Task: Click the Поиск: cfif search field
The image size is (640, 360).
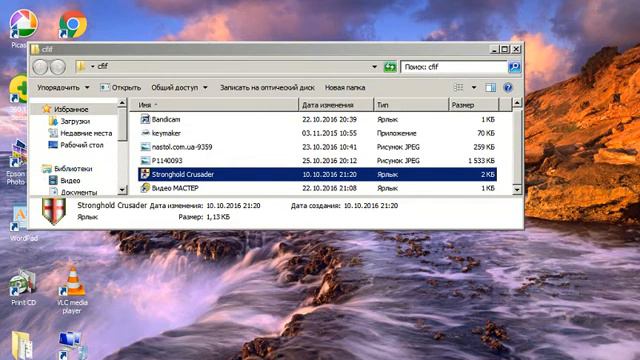Action: [454, 67]
